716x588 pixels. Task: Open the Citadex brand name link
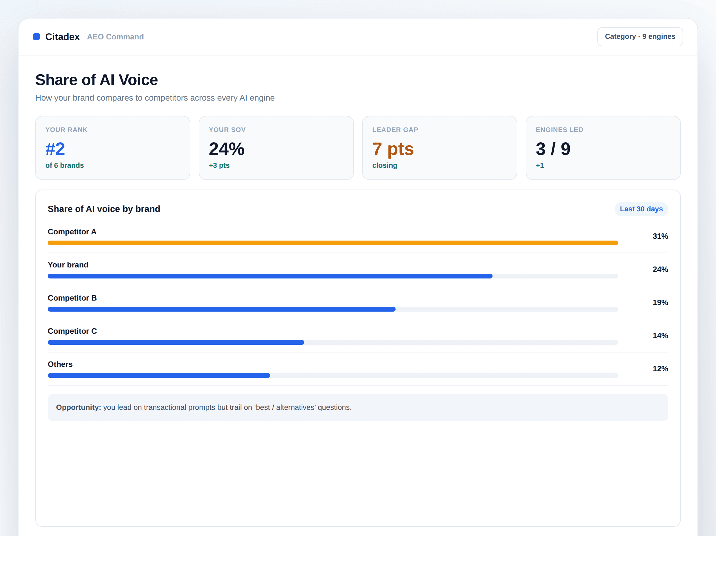[x=62, y=37]
